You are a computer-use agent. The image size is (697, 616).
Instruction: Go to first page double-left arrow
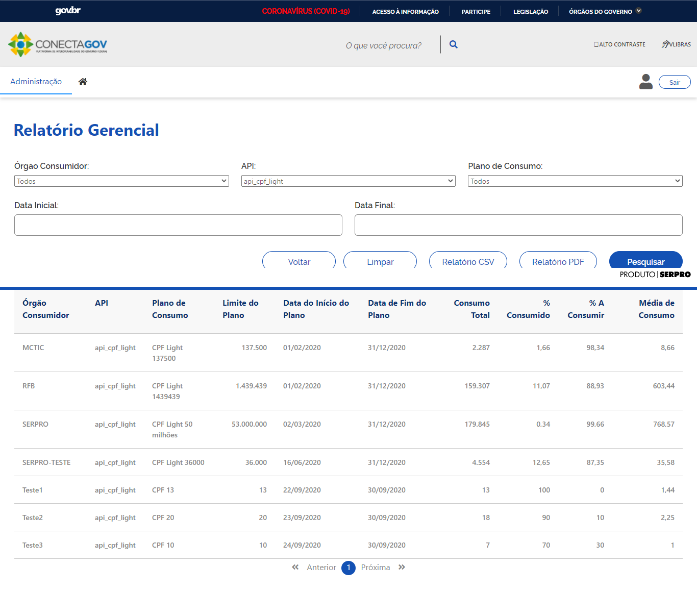[295, 568]
